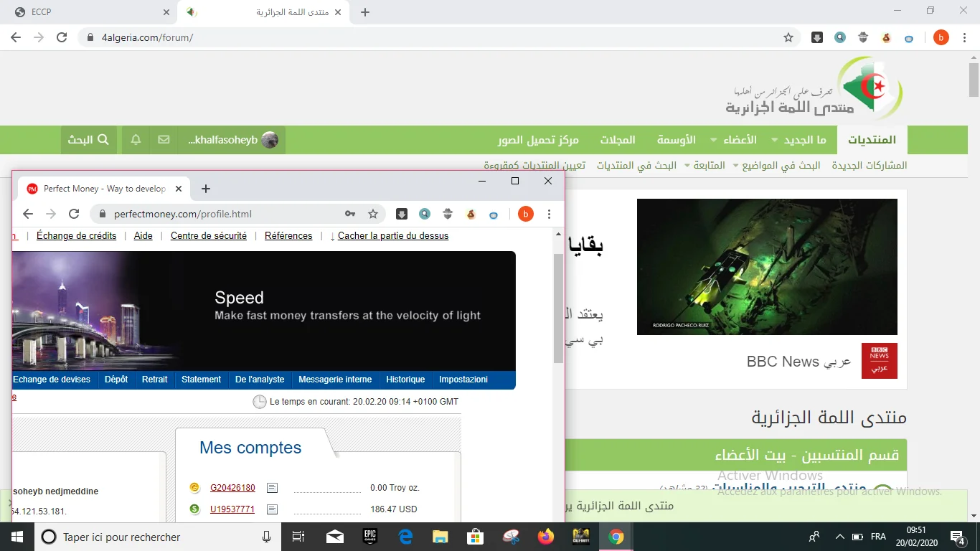Click the gold coin icon beside G20426180
This screenshot has width=980, height=551.
194,488
